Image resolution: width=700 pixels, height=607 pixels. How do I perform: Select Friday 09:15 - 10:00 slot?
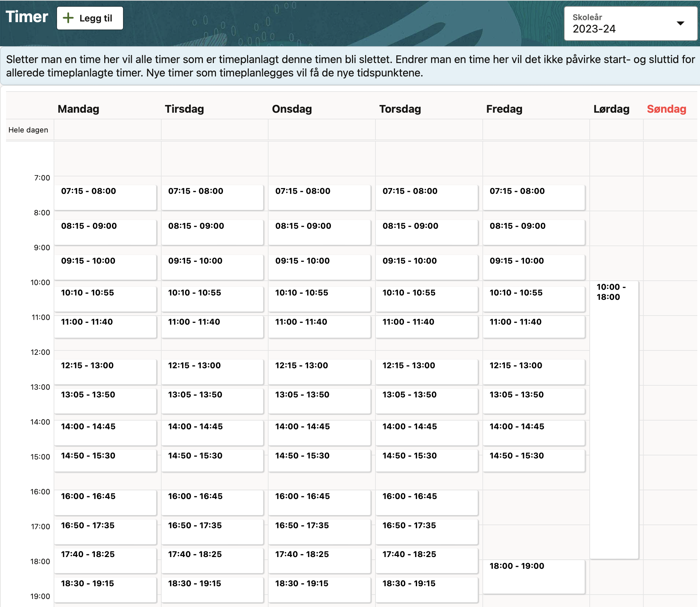[533, 267]
